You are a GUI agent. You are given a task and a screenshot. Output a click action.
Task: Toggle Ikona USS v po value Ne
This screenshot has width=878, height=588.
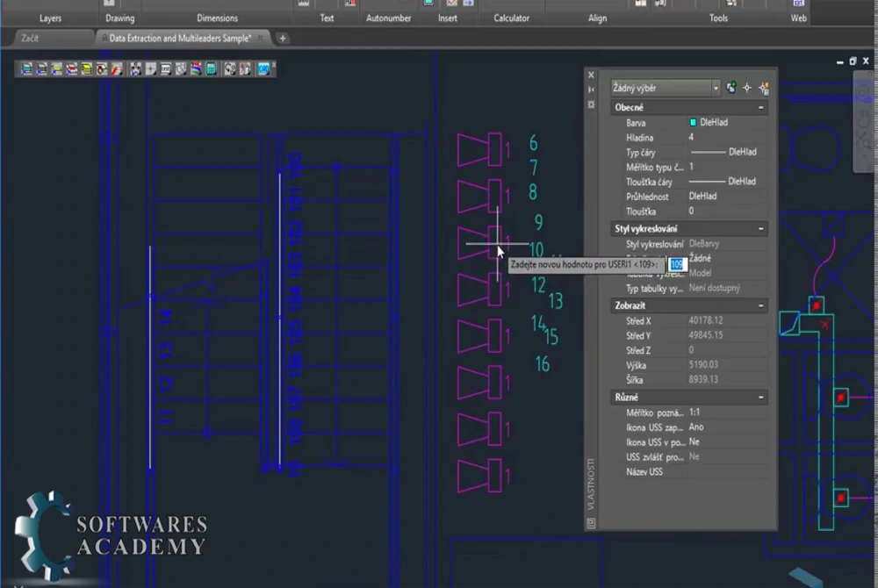point(694,442)
